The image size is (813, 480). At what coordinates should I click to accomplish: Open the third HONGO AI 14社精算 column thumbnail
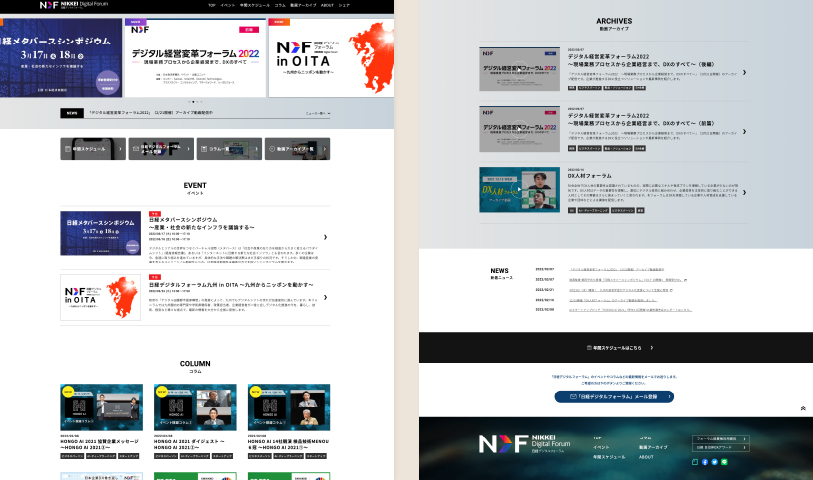coord(289,407)
